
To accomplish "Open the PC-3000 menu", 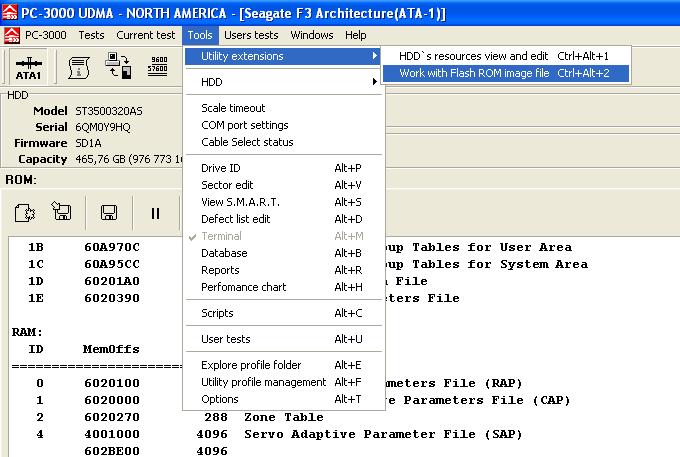I will click(46, 35).
